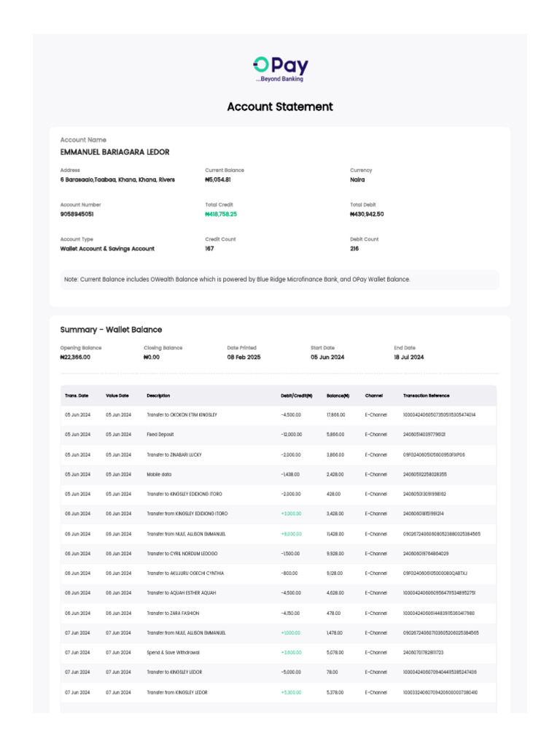Click the green Total Credit amount
560x747 pixels.
[x=221, y=214]
